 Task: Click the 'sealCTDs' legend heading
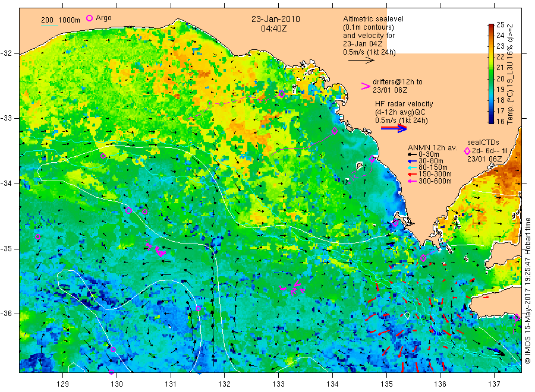(x=483, y=143)
